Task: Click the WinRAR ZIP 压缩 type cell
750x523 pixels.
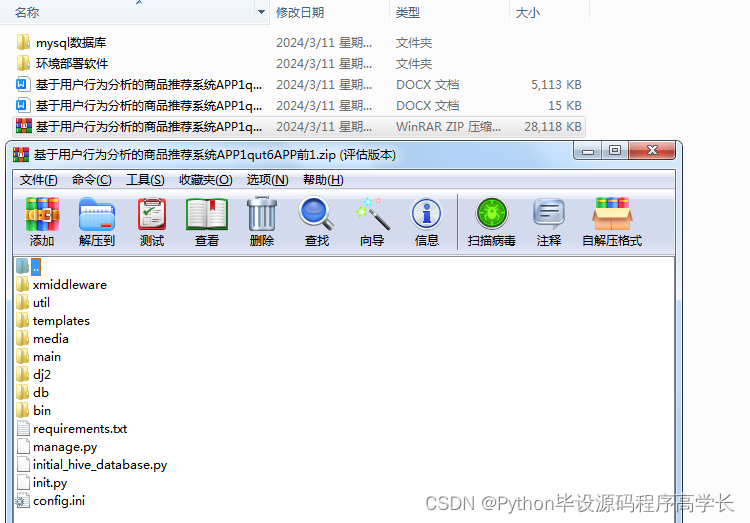Action: pyautogui.click(x=448, y=127)
